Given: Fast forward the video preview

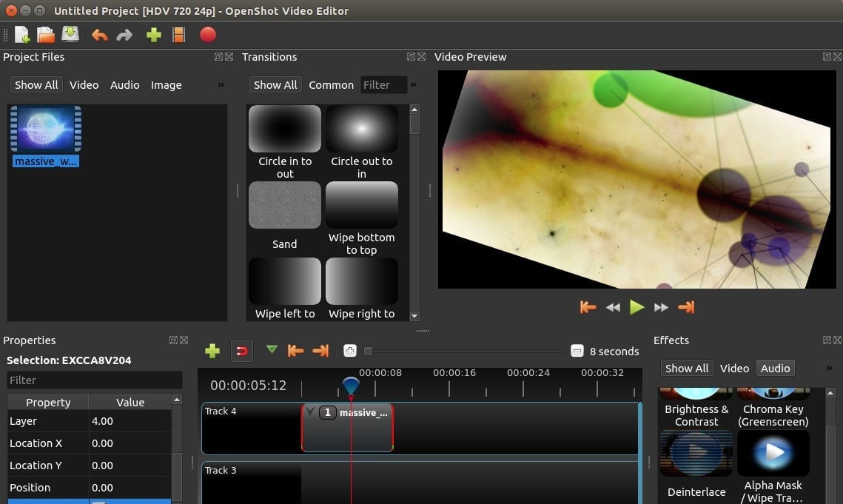Looking at the screenshot, I should click(x=661, y=307).
